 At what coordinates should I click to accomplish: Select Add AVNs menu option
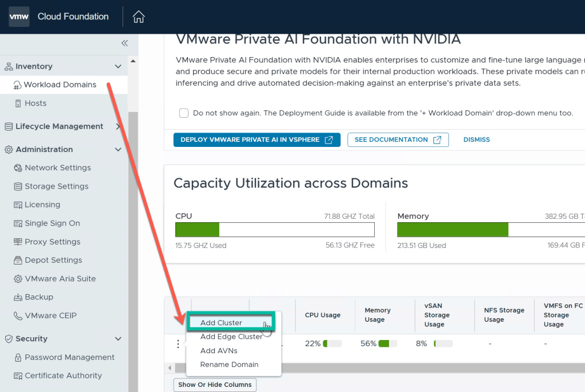coord(219,351)
